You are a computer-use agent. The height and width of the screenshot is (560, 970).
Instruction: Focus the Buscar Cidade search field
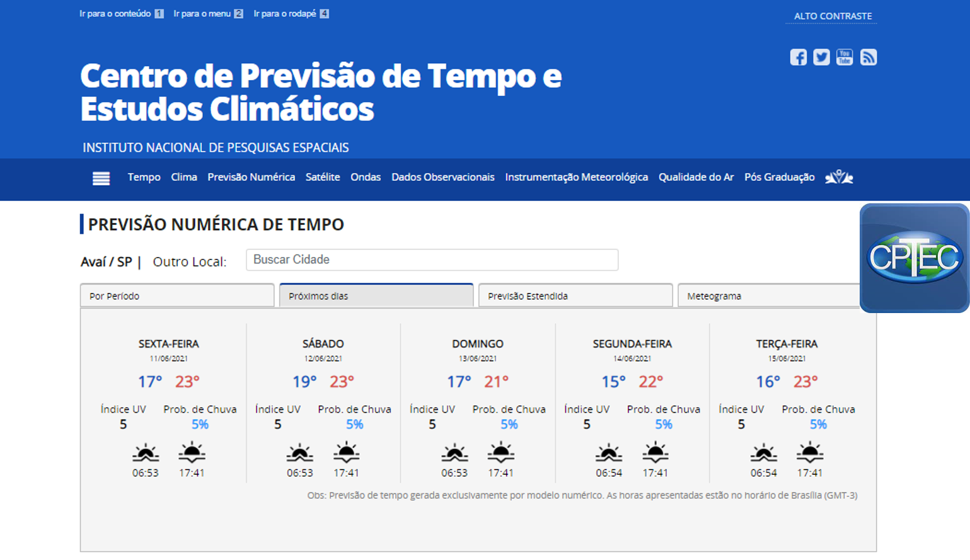432,260
